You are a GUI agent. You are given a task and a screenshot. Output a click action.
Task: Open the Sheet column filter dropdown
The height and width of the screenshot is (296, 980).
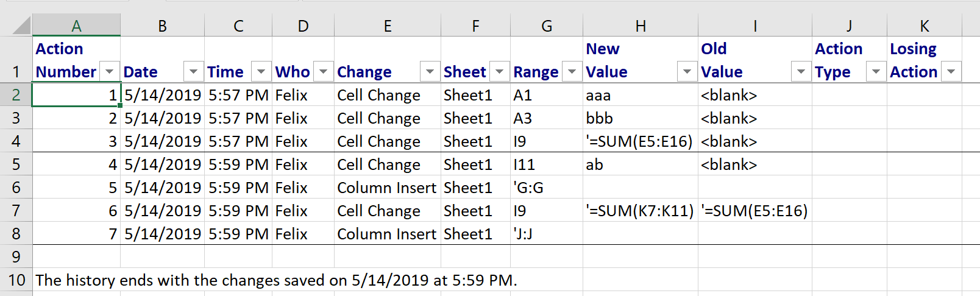click(x=499, y=72)
